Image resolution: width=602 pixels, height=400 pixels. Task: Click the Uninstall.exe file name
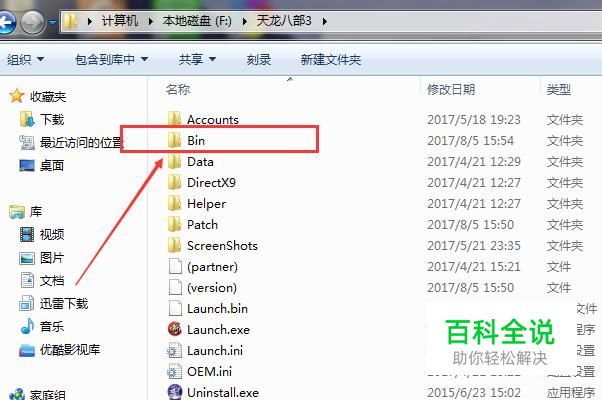pyautogui.click(x=223, y=393)
